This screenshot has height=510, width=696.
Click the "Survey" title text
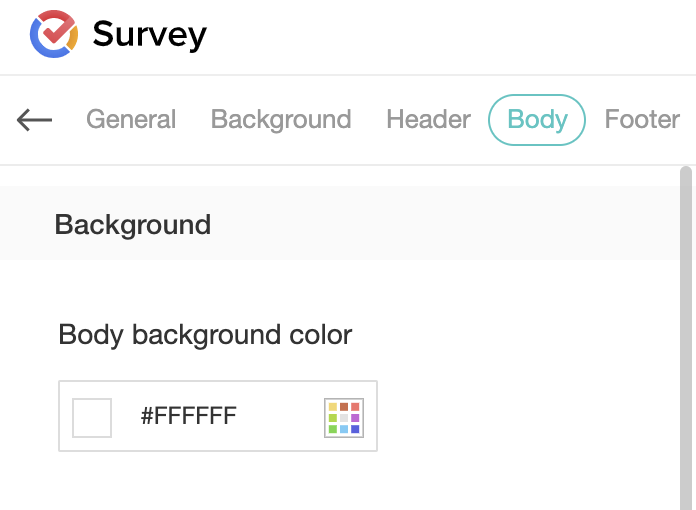pos(150,35)
